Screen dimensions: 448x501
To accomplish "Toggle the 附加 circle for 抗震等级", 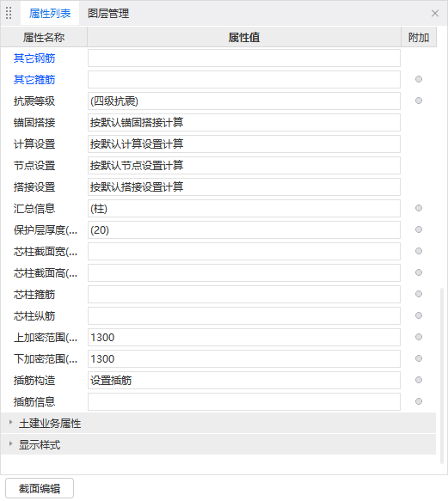I will tap(419, 101).
